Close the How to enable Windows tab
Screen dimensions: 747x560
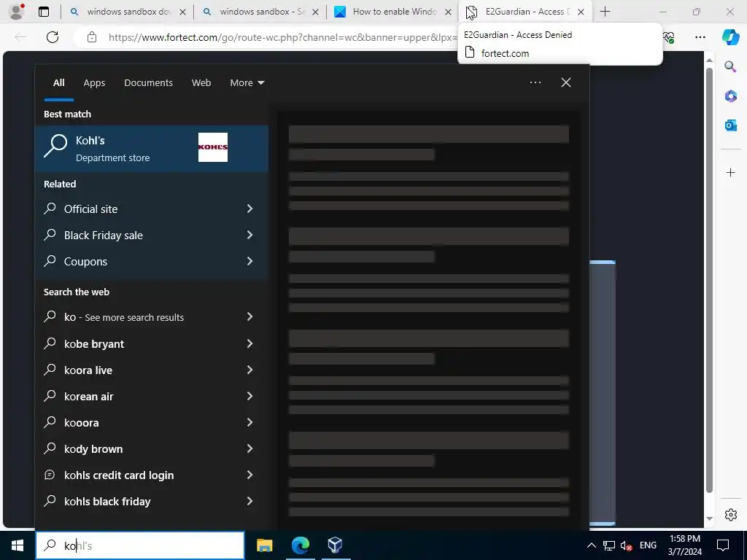448,12
